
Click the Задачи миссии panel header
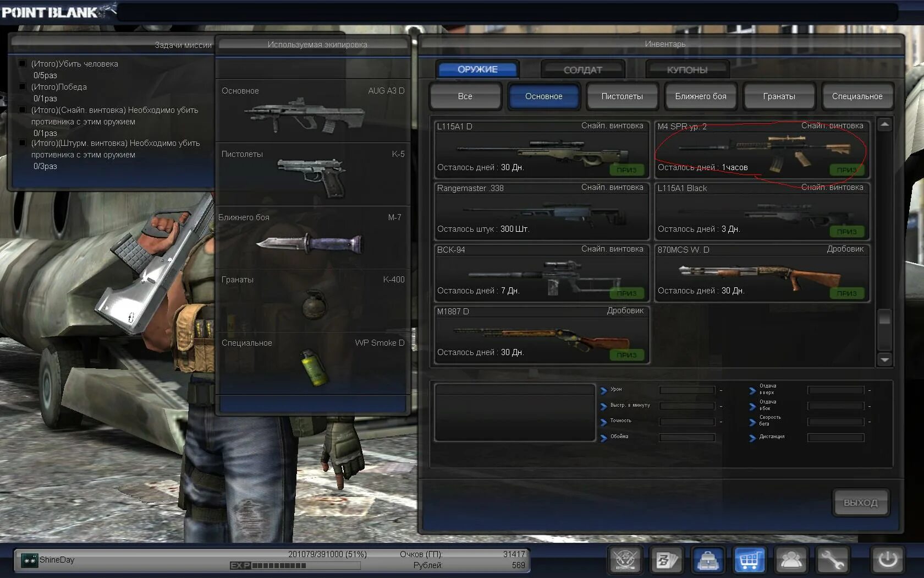click(x=112, y=45)
